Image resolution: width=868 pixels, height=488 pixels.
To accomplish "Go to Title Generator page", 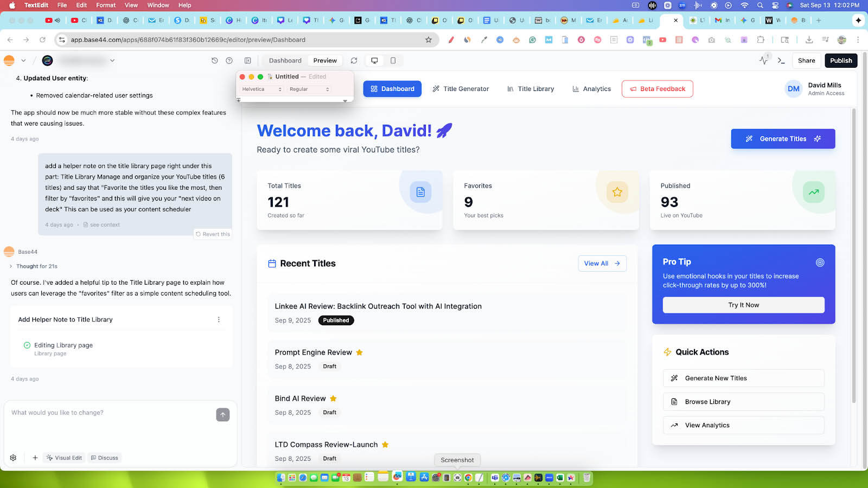I will 461,89.
